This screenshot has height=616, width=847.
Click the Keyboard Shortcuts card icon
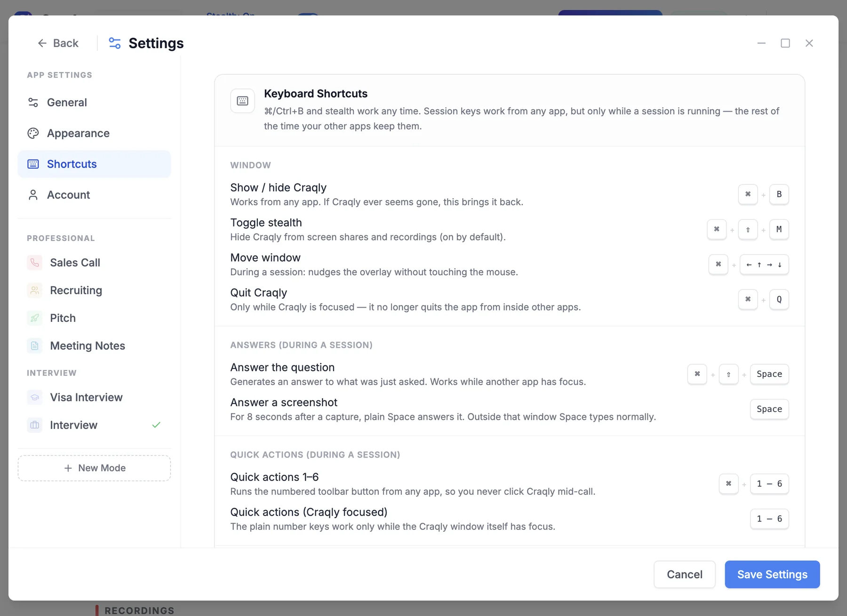[x=243, y=101]
